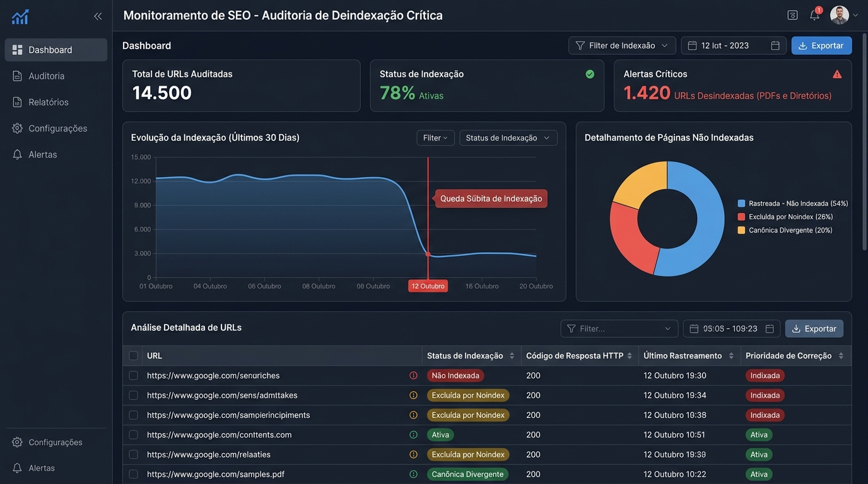This screenshot has width=868, height=484.
Task: Click blue Rastreada - Não Indexada legend swatch
Action: click(x=741, y=204)
